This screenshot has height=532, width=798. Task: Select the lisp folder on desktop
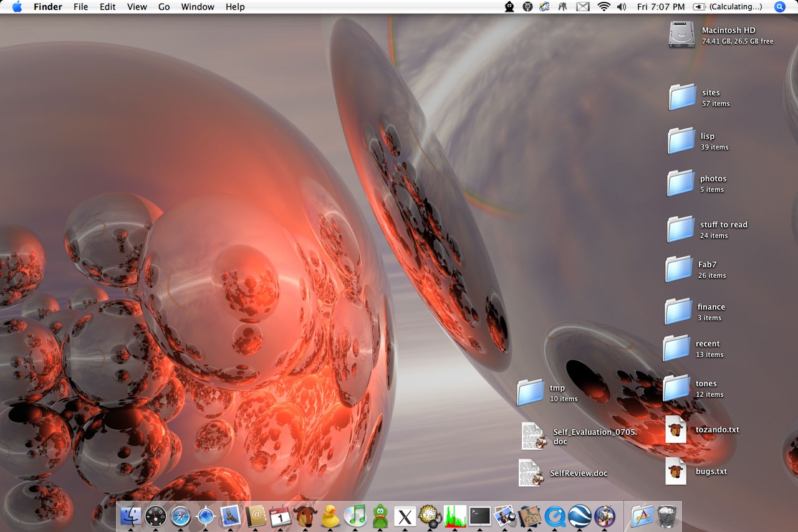click(681, 141)
